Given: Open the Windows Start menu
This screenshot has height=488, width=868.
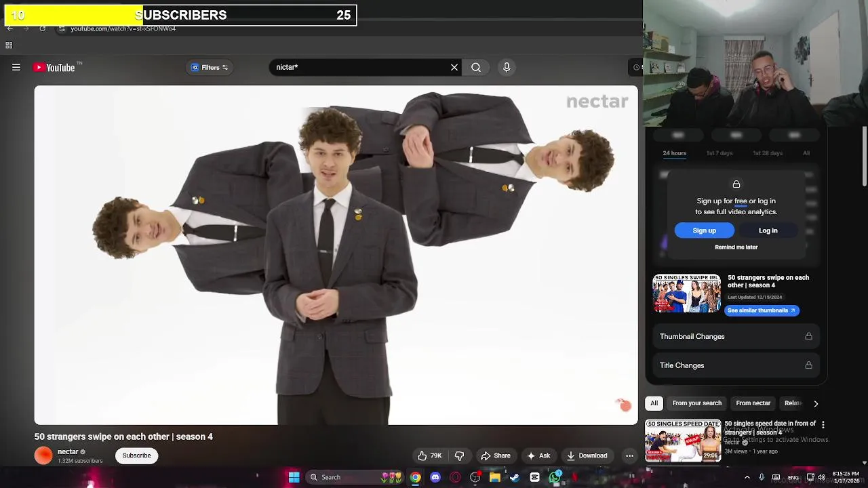Looking at the screenshot, I should point(294,477).
